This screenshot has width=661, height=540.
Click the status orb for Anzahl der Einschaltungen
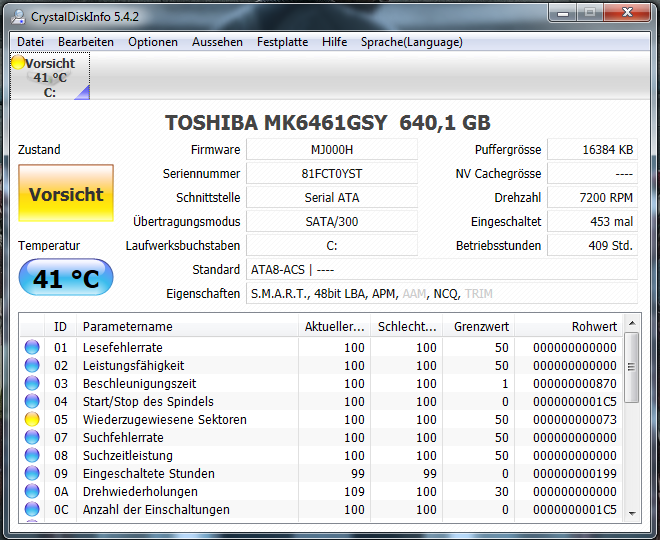[x=32, y=510]
